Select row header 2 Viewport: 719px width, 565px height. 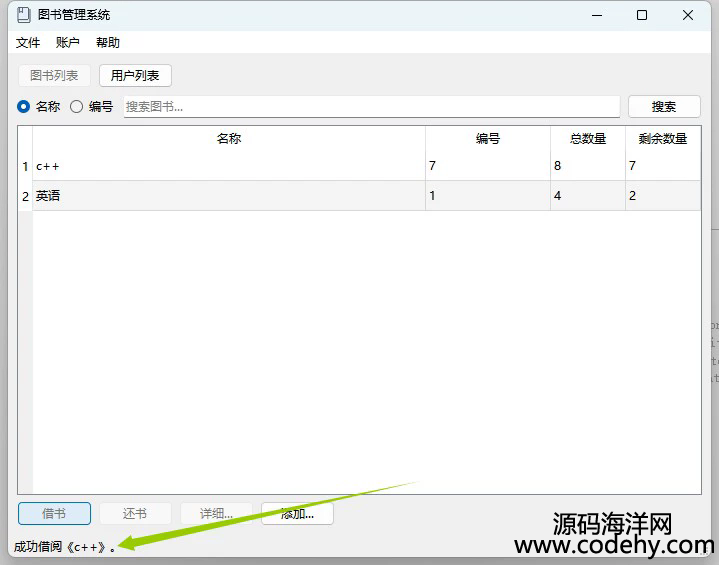pyautogui.click(x=25, y=196)
